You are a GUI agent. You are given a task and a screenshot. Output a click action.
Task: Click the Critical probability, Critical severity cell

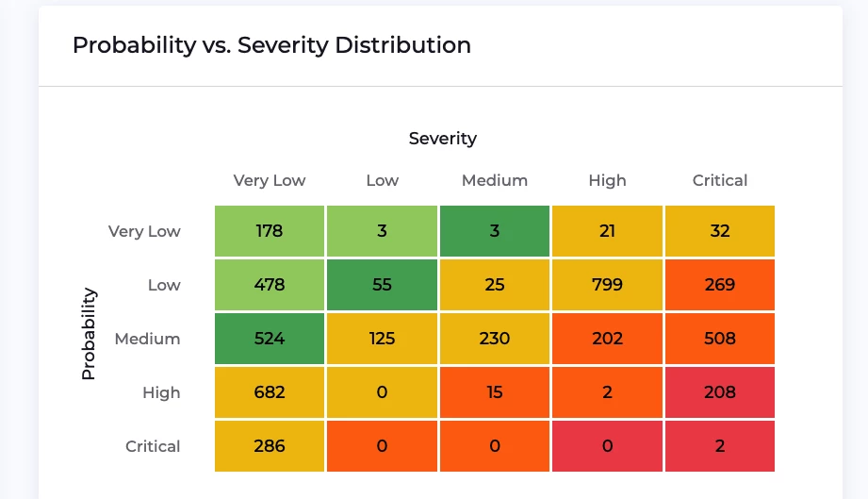coord(720,446)
